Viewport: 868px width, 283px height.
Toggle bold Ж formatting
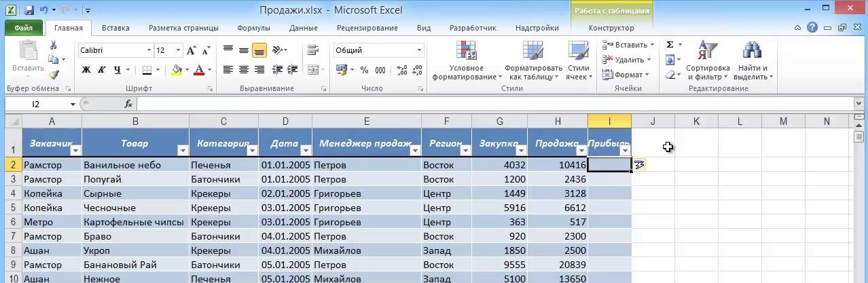(86, 69)
